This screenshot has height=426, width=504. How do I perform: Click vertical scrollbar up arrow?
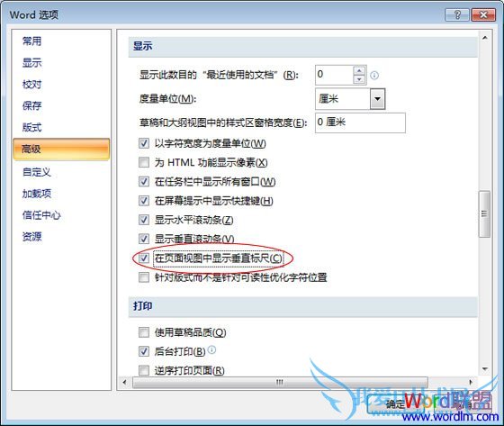[x=485, y=38]
